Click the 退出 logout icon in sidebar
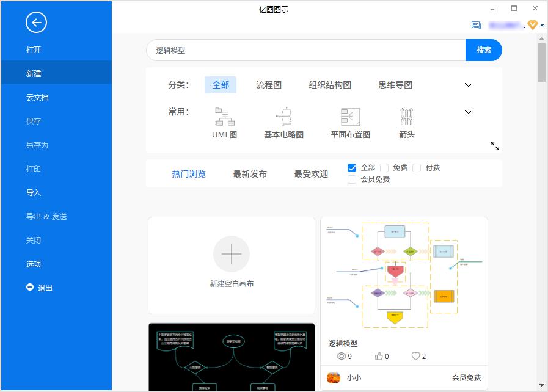Screen dimensions: 548x392 [30, 288]
